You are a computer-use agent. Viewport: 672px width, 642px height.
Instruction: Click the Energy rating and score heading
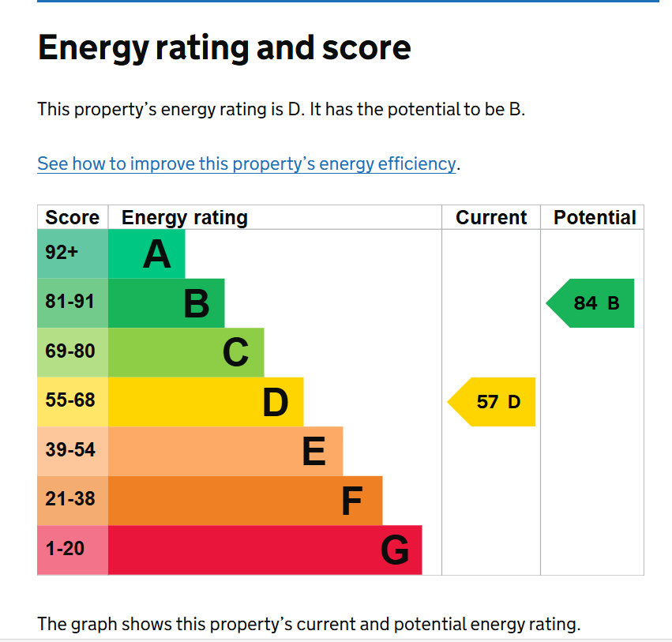224,48
